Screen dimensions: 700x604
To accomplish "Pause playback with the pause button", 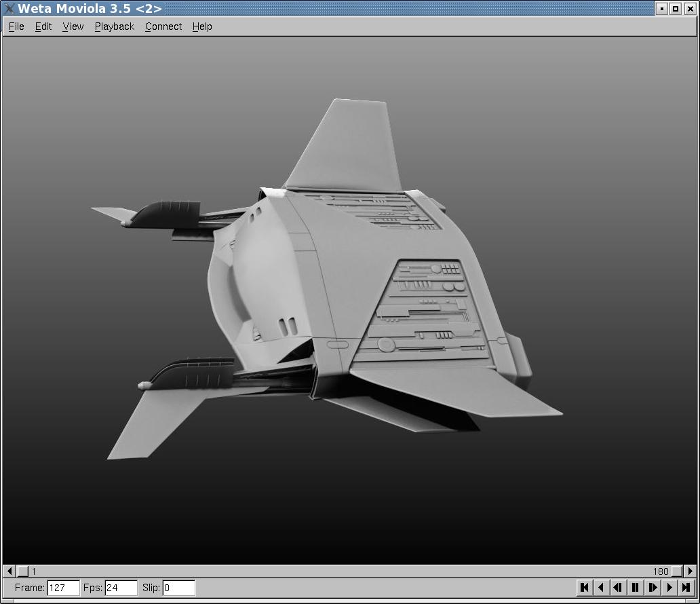I will [x=635, y=588].
